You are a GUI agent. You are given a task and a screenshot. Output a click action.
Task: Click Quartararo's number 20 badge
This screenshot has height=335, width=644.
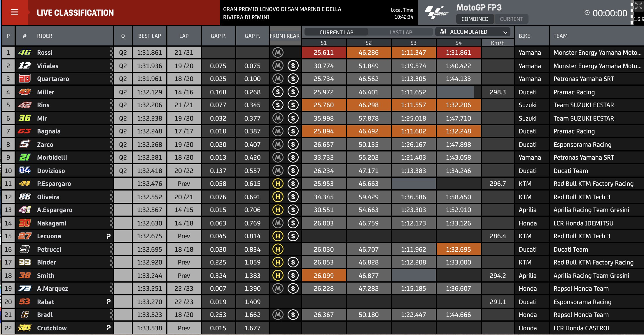25,79
